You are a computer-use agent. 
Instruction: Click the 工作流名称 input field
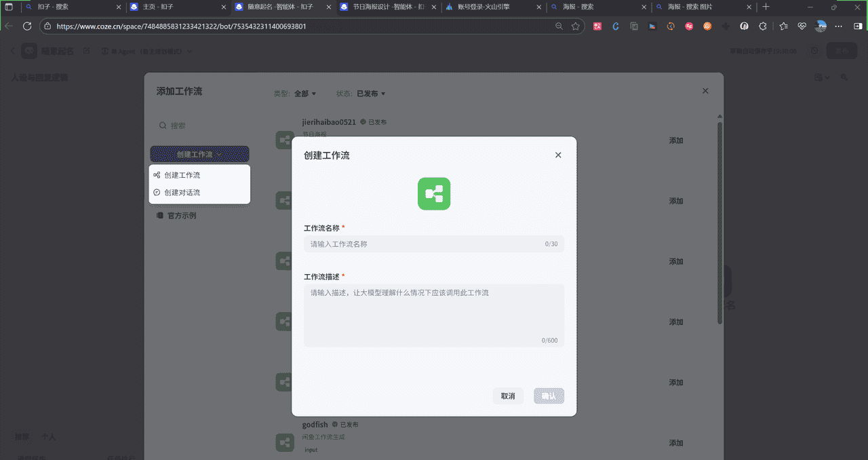click(x=433, y=244)
